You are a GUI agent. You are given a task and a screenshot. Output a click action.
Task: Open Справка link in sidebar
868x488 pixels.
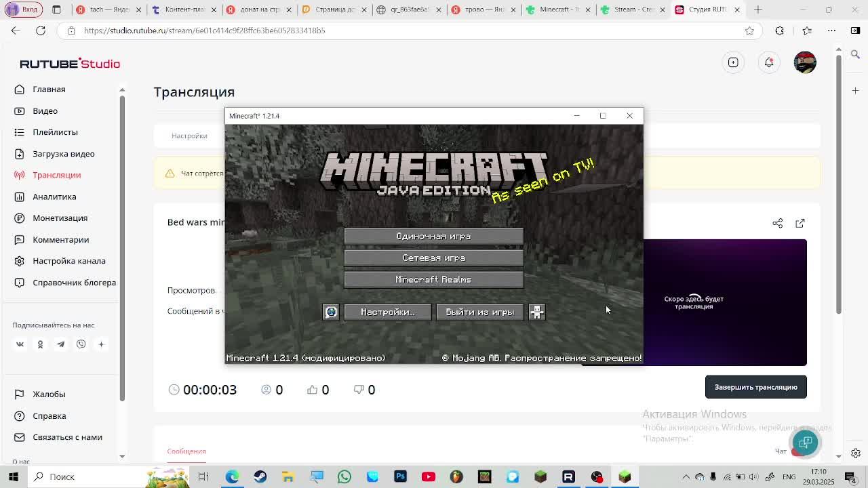[x=49, y=416]
